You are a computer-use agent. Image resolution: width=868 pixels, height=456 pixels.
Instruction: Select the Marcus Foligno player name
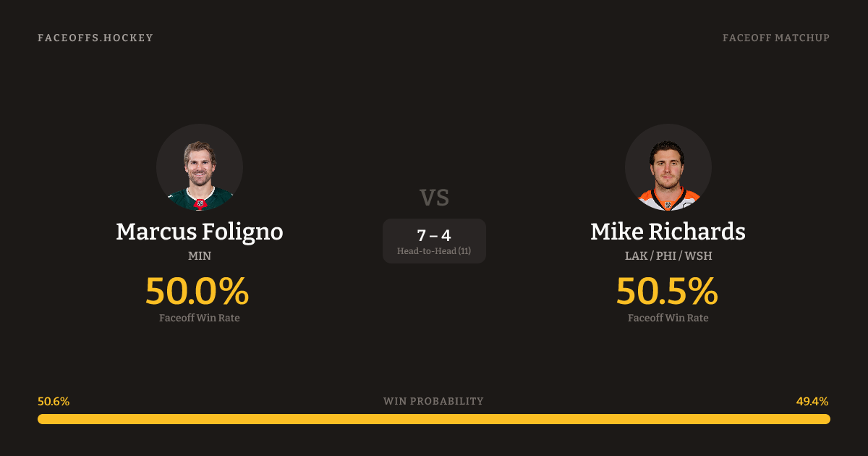(x=200, y=232)
